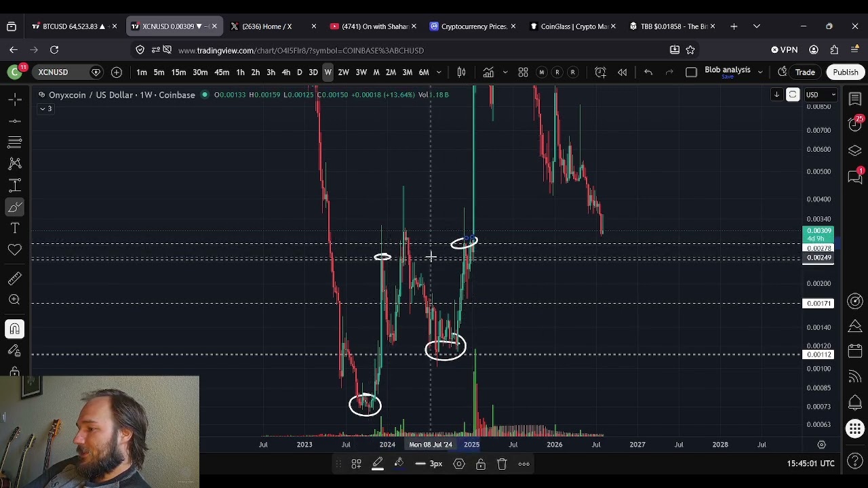Open the Fibonacci tools group
Image resolution: width=868 pixels, height=488 pixels.
pyautogui.click(x=14, y=142)
